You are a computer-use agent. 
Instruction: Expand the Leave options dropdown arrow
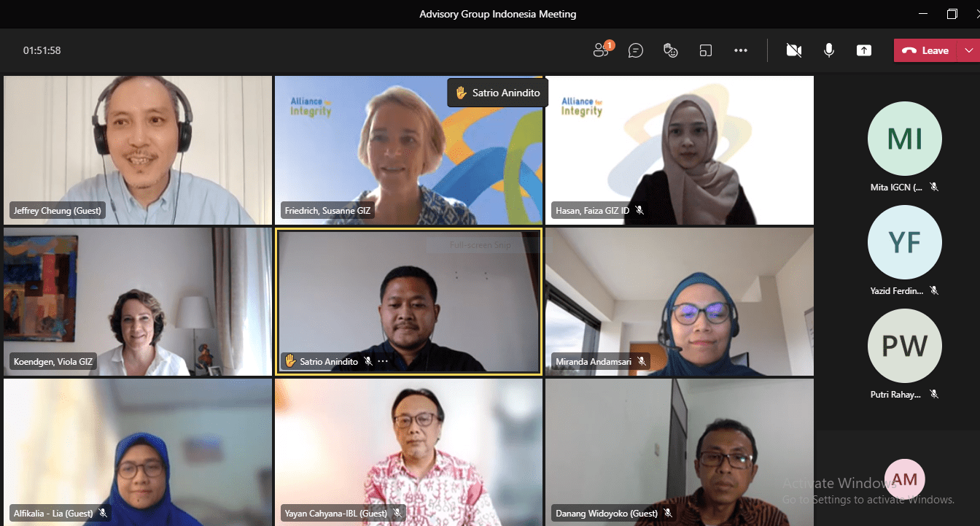pos(968,50)
